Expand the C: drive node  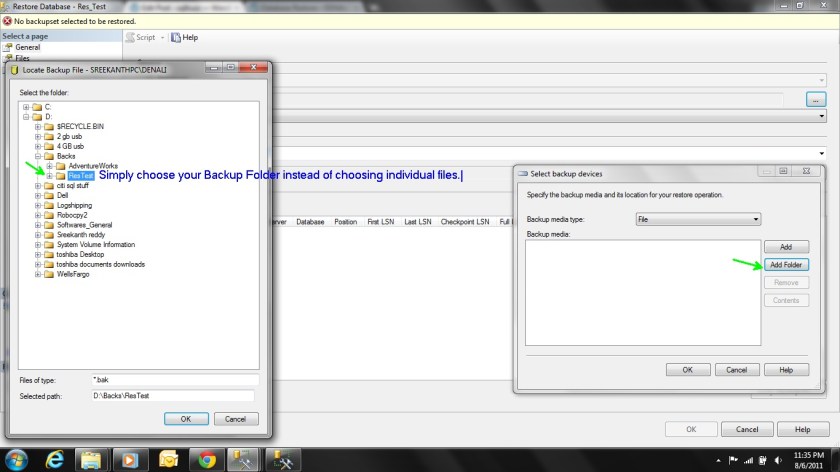pyautogui.click(x=25, y=107)
